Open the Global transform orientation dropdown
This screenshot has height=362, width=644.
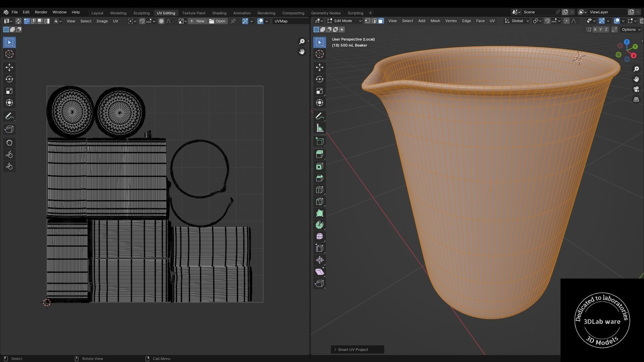click(x=517, y=21)
